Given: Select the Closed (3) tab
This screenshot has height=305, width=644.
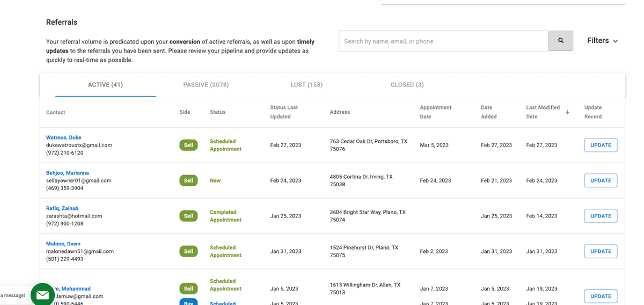Looking at the screenshot, I should click(407, 85).
